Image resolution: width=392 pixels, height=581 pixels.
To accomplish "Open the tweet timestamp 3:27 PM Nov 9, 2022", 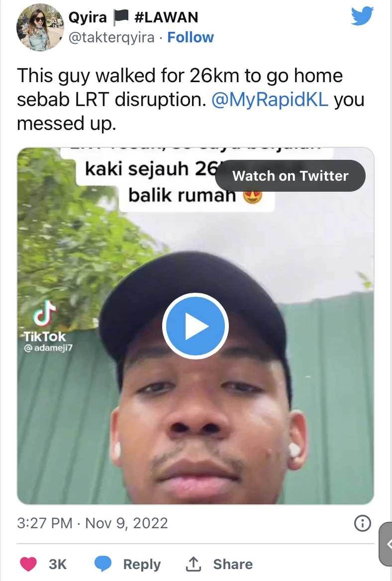I will [93, 523].
